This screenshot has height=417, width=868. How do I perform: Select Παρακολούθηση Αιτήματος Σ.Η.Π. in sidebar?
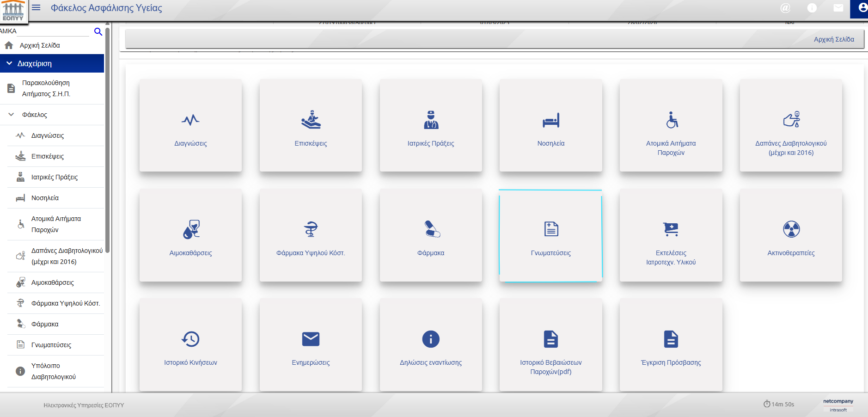coord(52,88)
